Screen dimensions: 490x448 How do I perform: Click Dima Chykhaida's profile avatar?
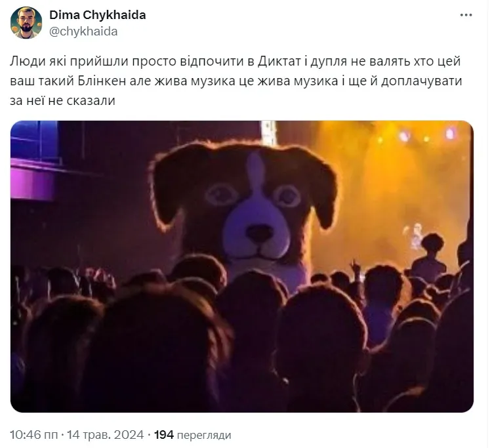[x=26, y=23]
